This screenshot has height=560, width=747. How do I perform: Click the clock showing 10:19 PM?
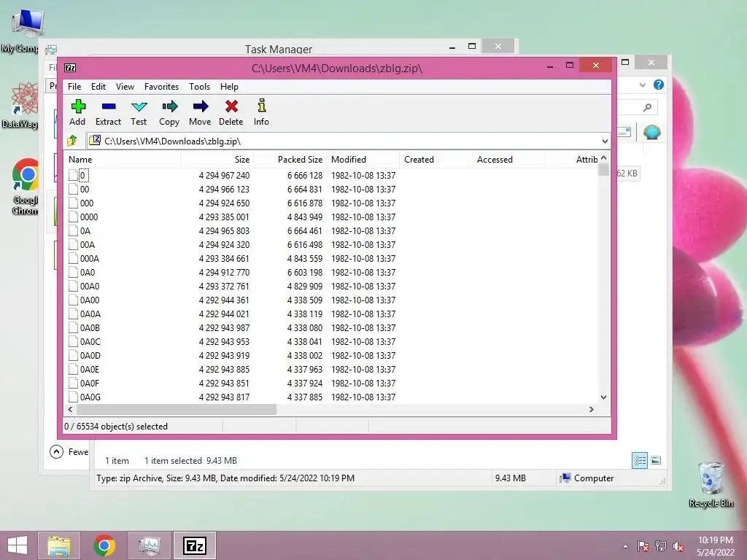point(715,540)
